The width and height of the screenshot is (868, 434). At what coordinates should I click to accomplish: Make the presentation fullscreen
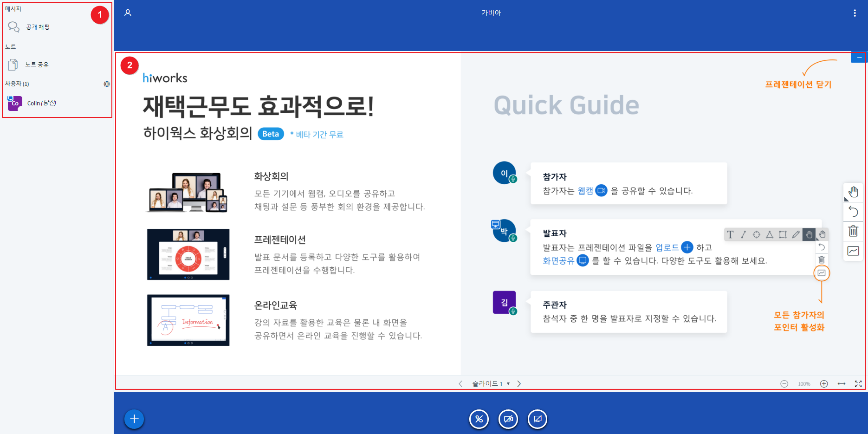click(x=858, y=384)
